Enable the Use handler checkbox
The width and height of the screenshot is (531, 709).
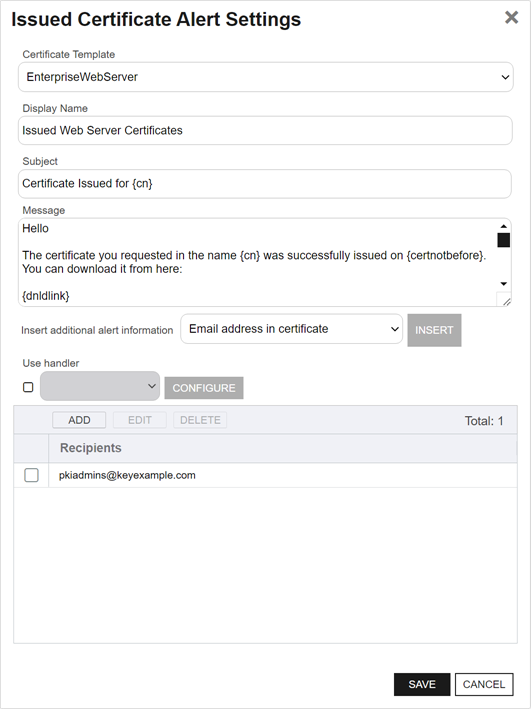click(28, 387)
